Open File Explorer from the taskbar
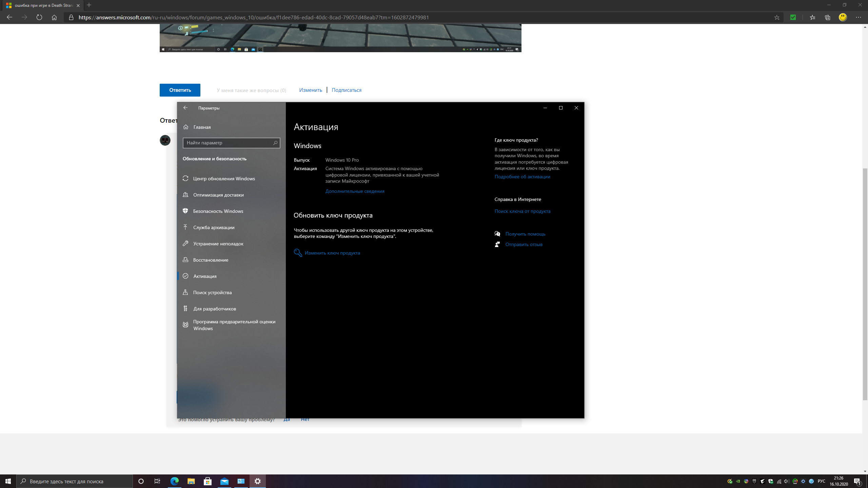This screenshot has width=868, height=488. [191, 481]
